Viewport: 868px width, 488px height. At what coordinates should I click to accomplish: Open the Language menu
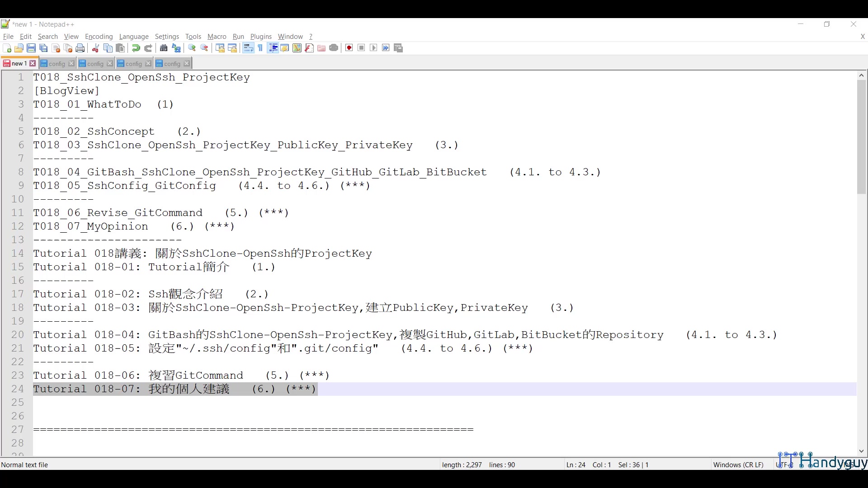134,37
